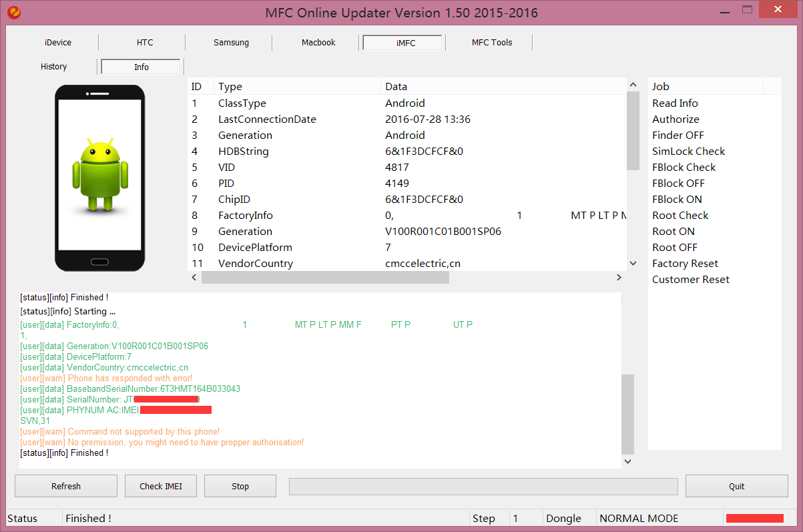
Task: Select Factory Reset job
Action: [685, 264]
